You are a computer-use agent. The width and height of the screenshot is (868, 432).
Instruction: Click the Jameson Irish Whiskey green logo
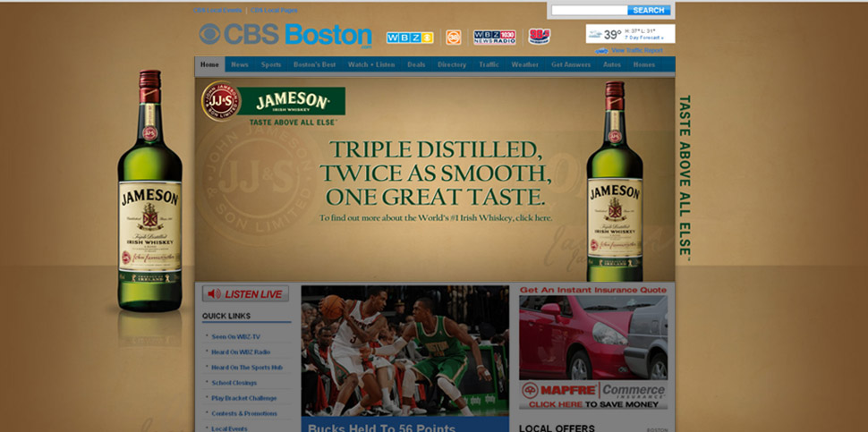pos(292,101)
